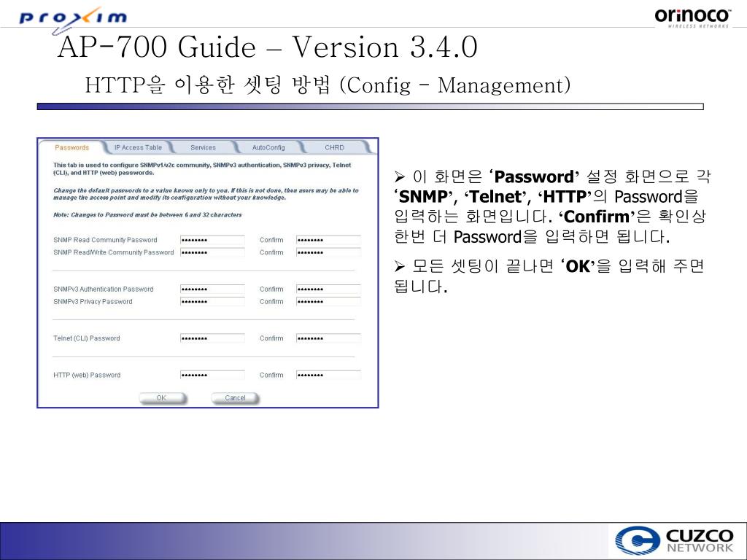Click the 'SNMPv3 Privacy Password' label
Viewport: 747px width, 560px height.
point(93,301)
